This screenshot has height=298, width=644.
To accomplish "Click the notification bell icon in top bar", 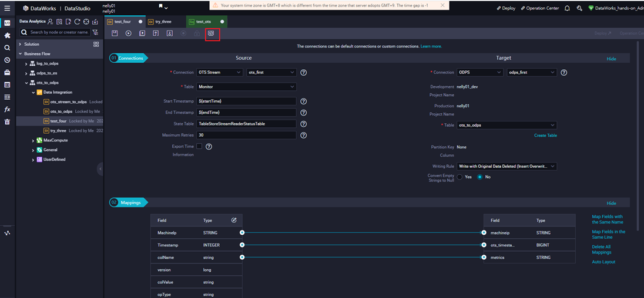I will pos(567,8).
